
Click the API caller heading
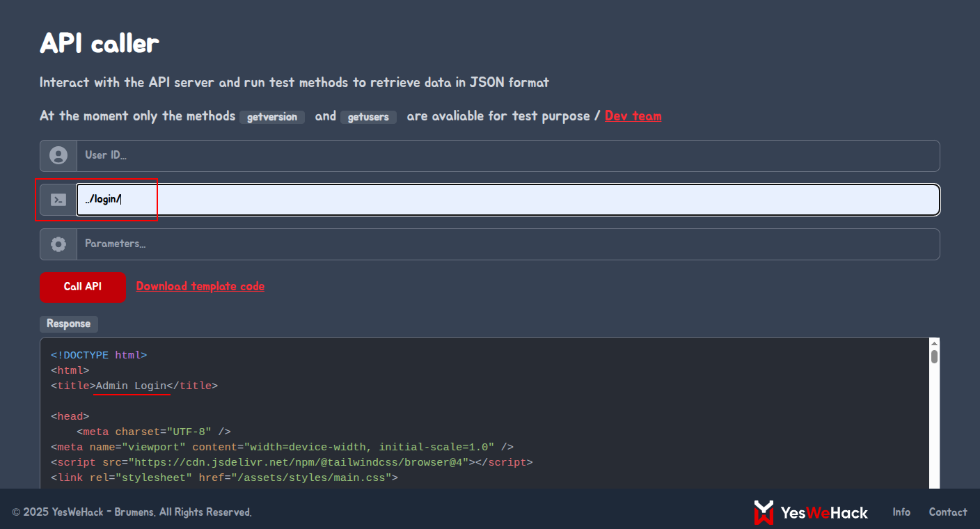(100, 43)
